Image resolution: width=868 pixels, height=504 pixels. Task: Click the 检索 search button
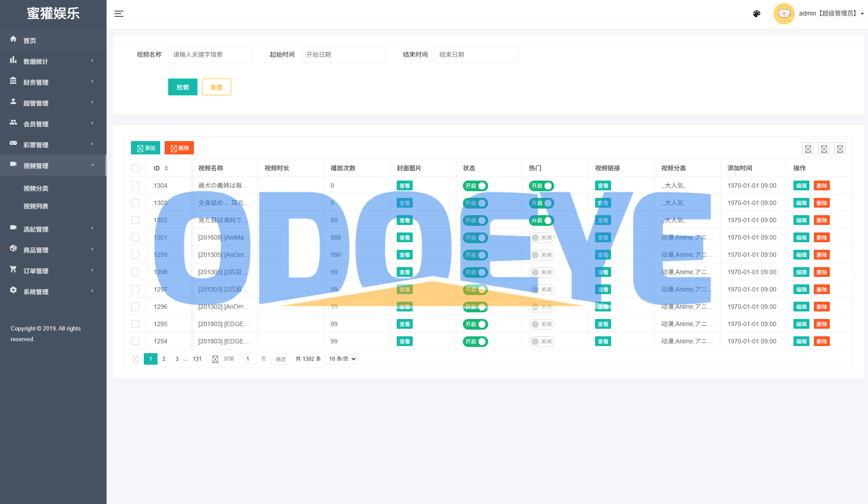click(x=182, y=87)
